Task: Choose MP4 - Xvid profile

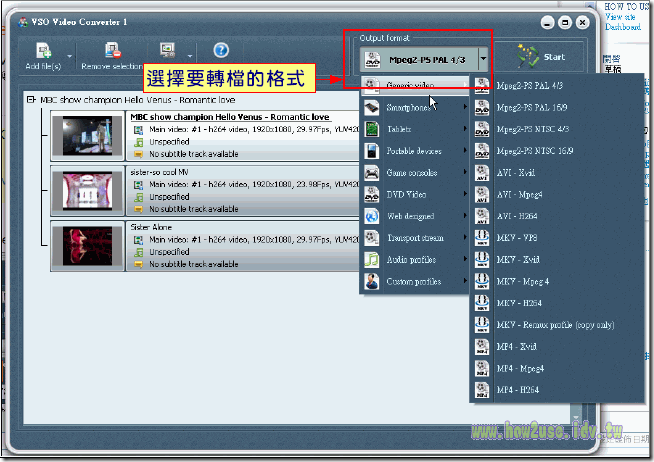Action: tap(557, 346)
